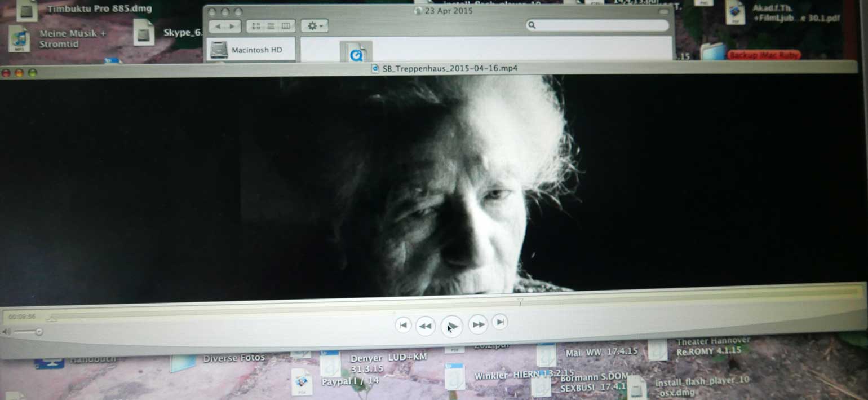Image resolution: width=868 pixels, height=400 pixels.
Task: Skip to the beginning of the movie
Action: [x=402, y=324]
